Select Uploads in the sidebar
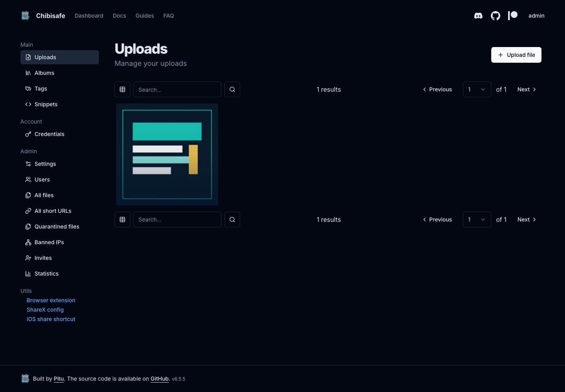The image size is (565, 392). coord(60,57)
